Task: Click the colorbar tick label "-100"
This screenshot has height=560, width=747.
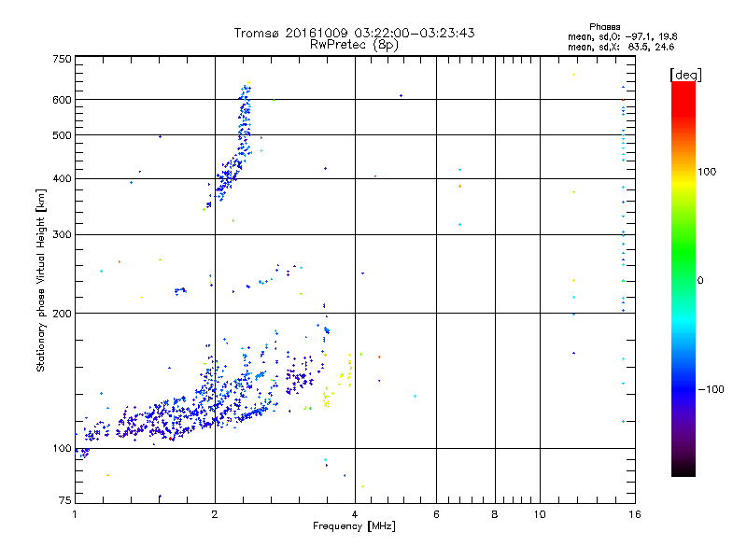Action: pyautogui.click(x=711, y=389)
